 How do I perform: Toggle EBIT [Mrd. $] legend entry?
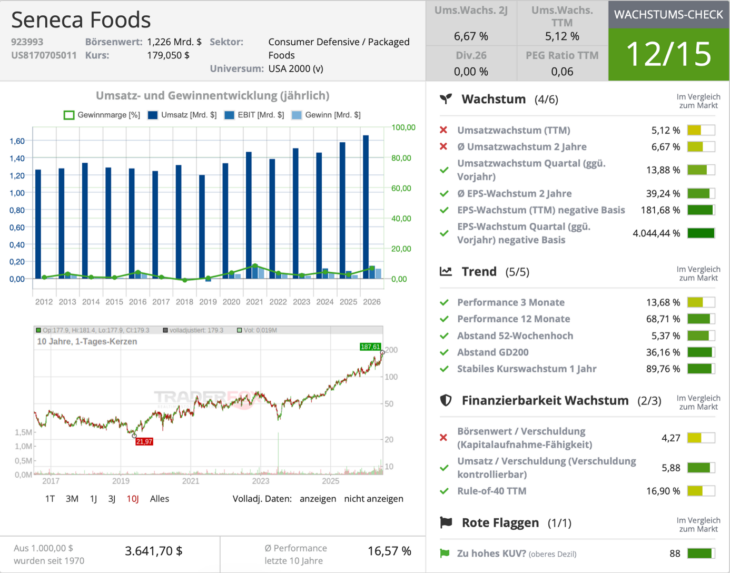tap(254, 115)
